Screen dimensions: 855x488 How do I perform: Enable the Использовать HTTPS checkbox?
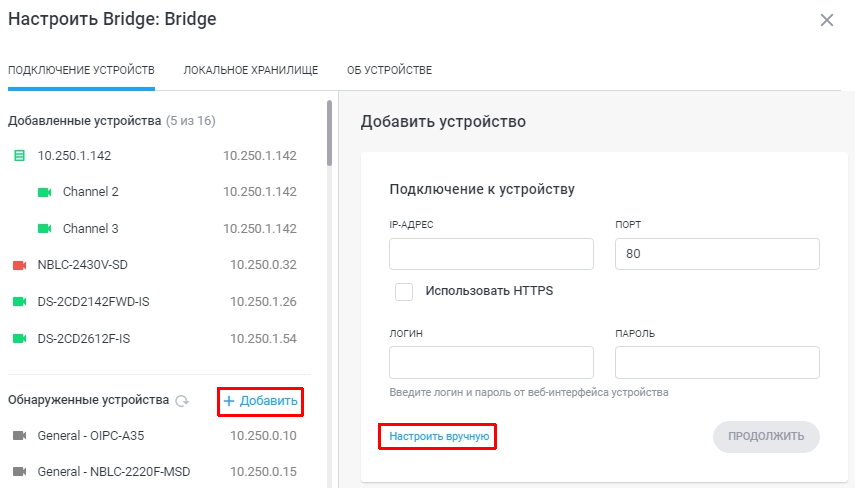[404, 291]
